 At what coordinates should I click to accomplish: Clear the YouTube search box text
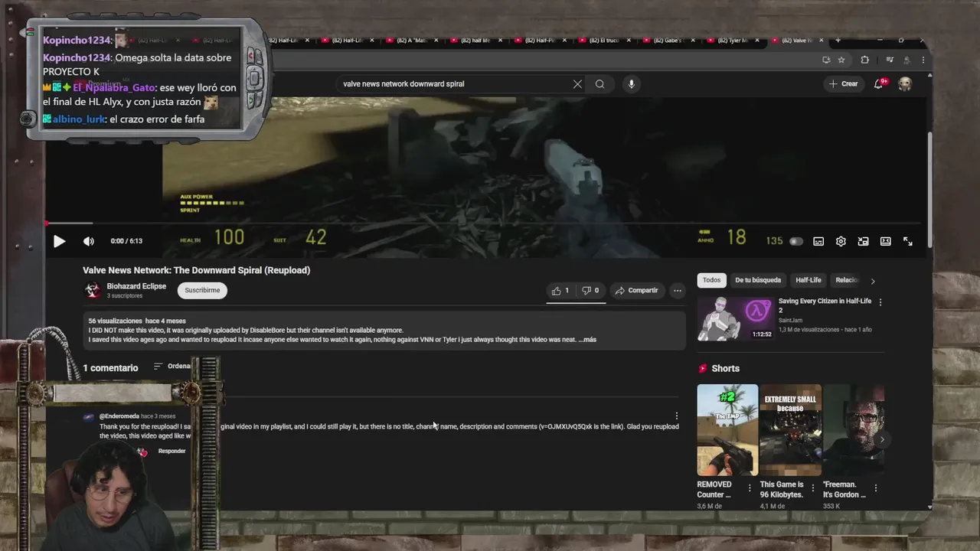577,84
